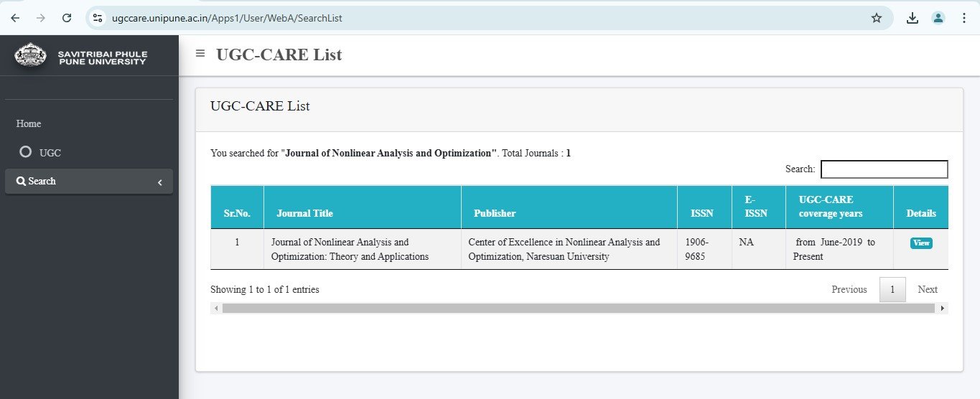Screen dimensions: 980x399
Task: Select page 1 in pagination
Action: [892, 289]
